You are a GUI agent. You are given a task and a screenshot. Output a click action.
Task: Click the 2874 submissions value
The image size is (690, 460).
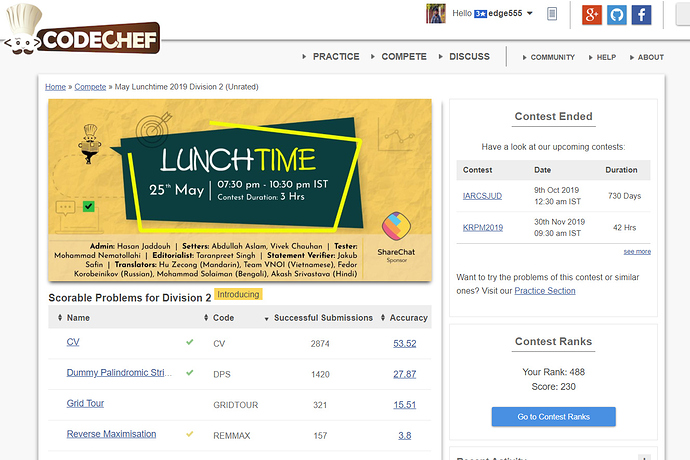[320, 344]
